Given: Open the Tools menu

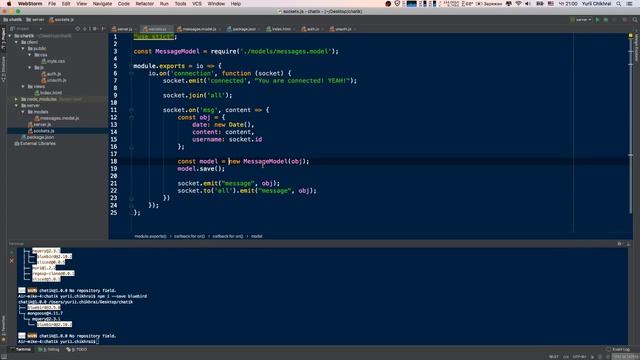Looking at the screenshot, I should click(x=180, y=4).
